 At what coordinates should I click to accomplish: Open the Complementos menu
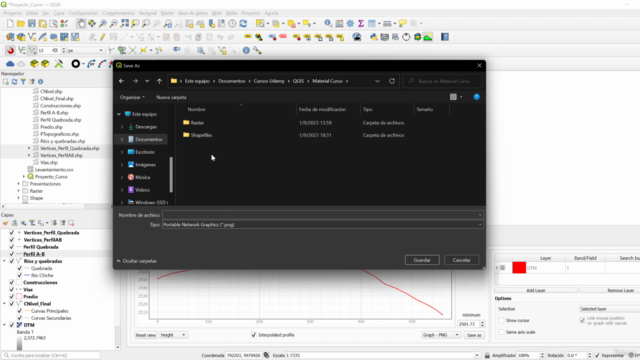coord(118,13)
